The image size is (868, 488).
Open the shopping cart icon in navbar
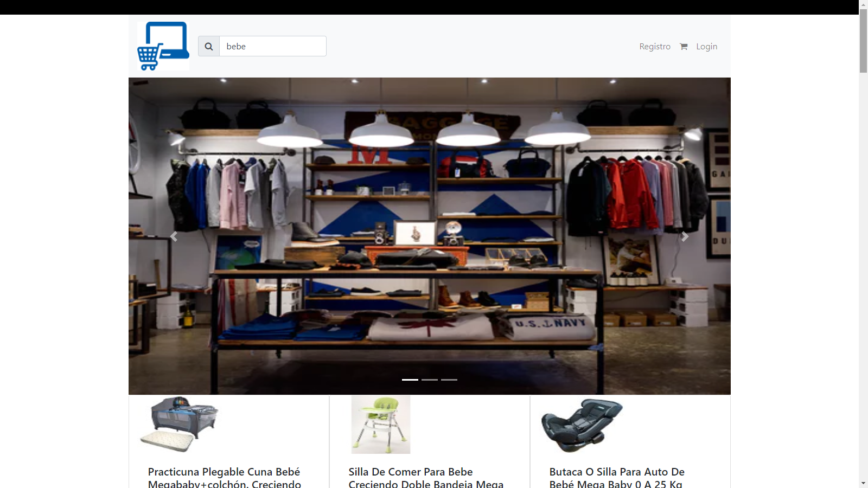coord(684,47)
